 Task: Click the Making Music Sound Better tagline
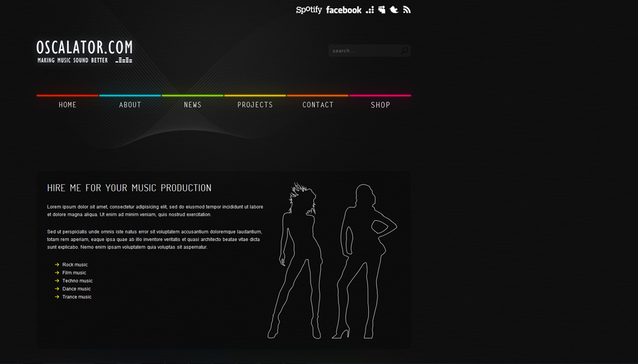click(x=73, y=60)
